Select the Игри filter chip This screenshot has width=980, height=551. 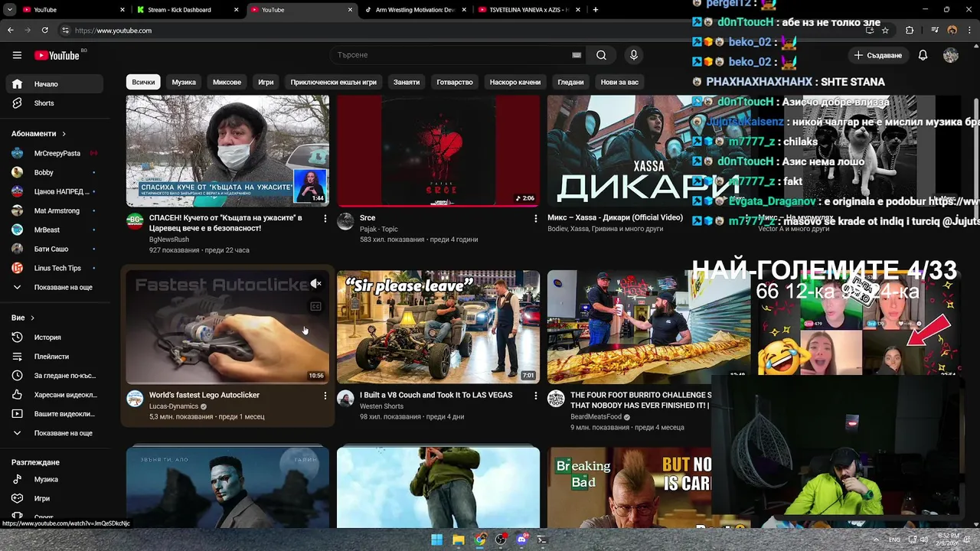tap(266, 82)
